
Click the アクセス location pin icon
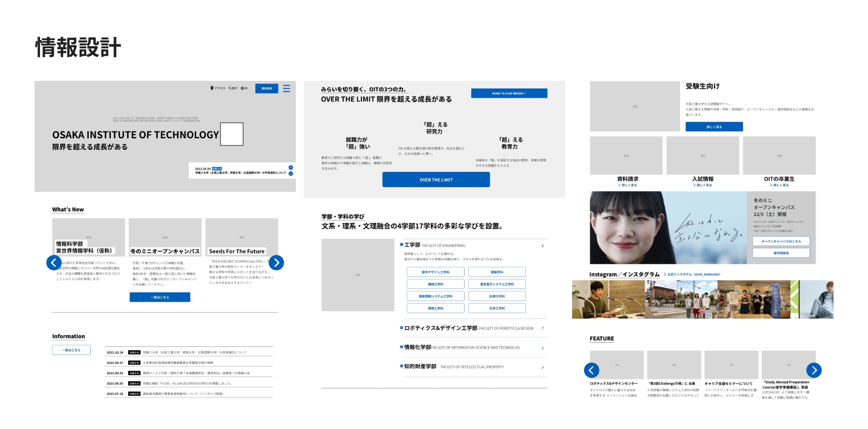[212, 88]
